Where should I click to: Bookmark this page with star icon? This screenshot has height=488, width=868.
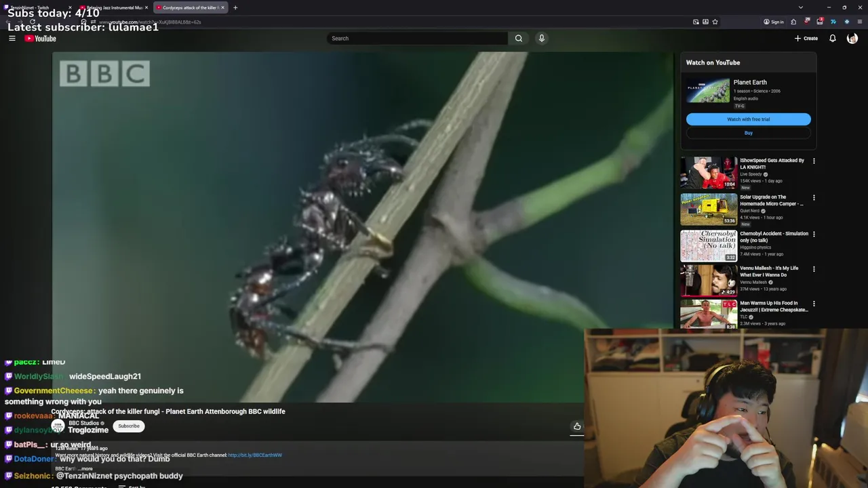(715, 22)
